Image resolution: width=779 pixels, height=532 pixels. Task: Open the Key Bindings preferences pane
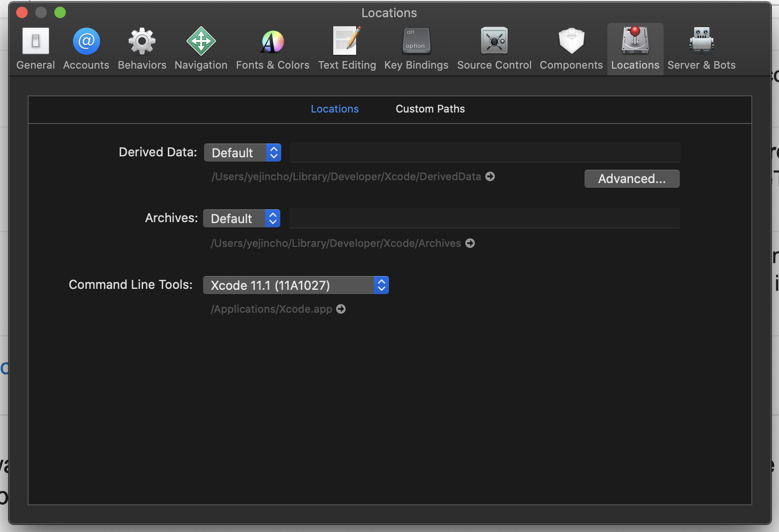416,49
